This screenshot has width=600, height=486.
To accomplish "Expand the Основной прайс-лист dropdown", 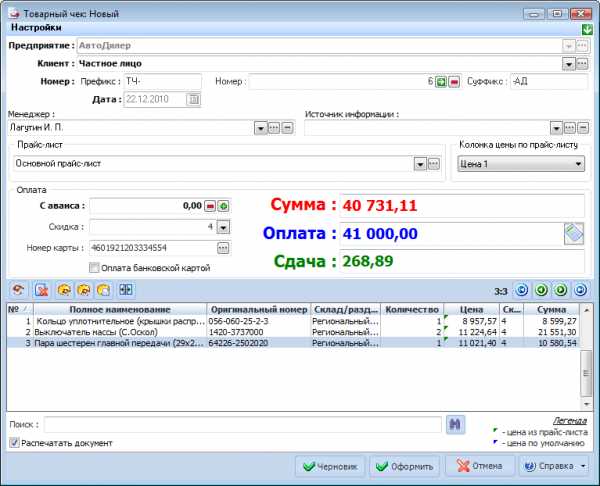I will [x=420, y=163].
